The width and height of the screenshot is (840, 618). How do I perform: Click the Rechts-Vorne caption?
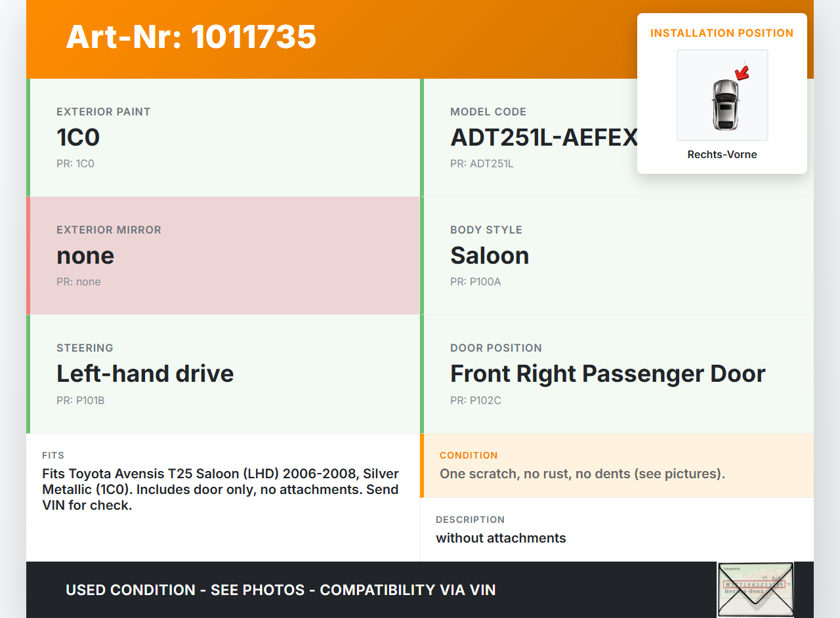point(722,155)
